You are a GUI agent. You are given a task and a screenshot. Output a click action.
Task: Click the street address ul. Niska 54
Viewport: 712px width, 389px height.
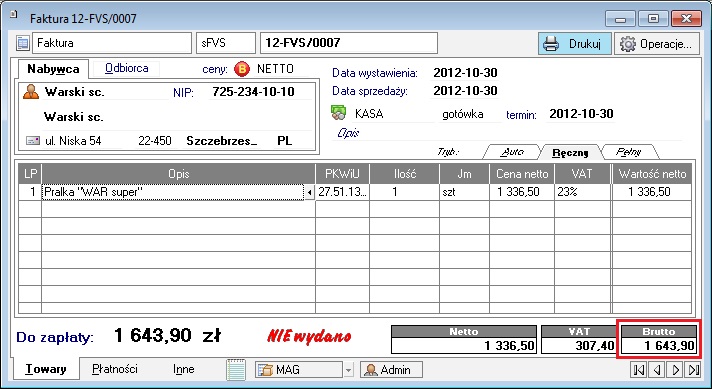(x=73, y=141)
